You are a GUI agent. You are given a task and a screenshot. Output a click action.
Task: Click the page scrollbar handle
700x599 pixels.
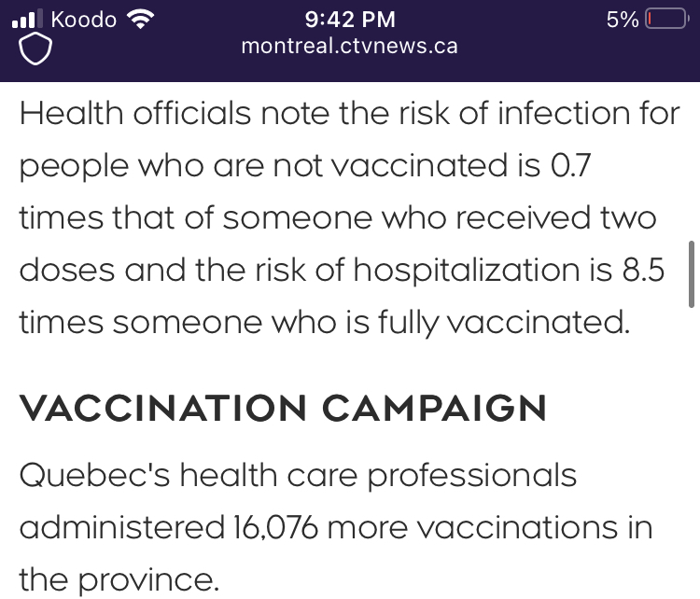point(692,274)
